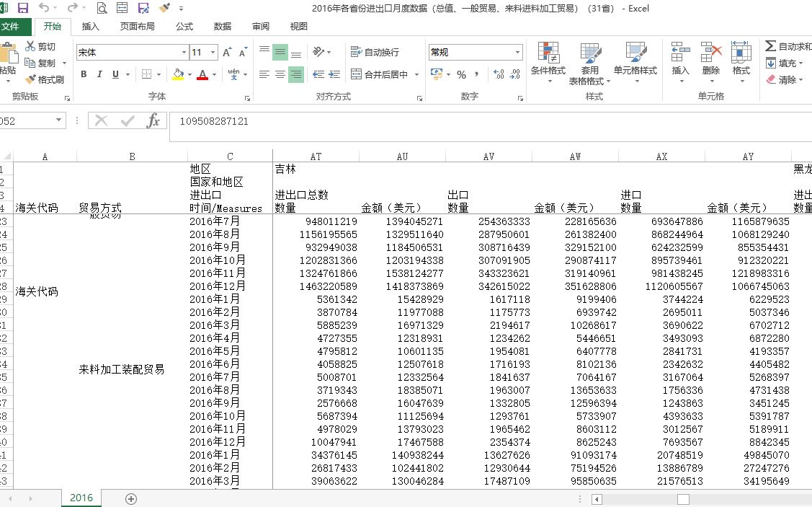Expand the number format 常规 dropdown
The width and height of the screenshot is (812, 507).
point(517,53)
